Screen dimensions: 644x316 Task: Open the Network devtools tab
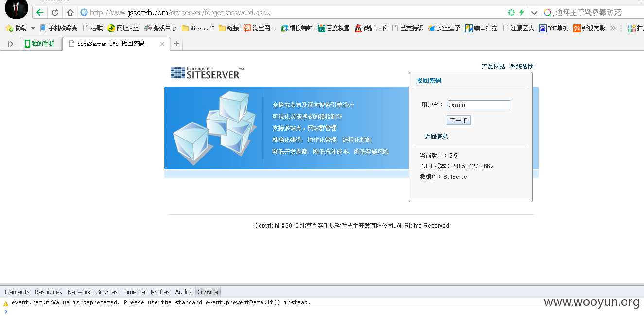[79, 292]
